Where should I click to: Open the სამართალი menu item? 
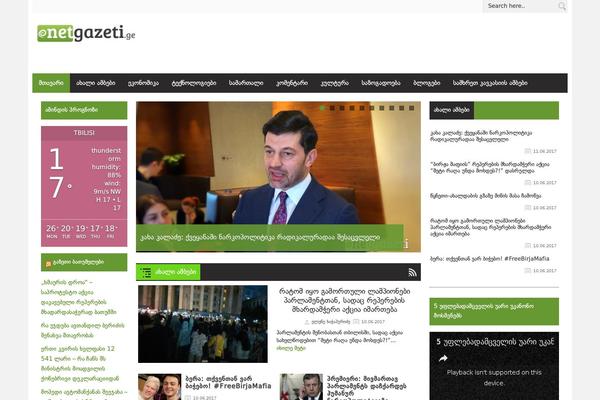[x=246, y=83]
